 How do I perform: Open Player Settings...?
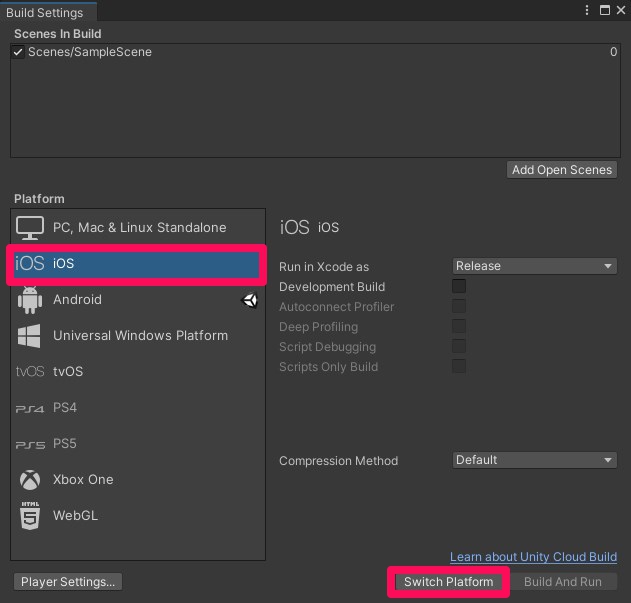click(68, 582)
